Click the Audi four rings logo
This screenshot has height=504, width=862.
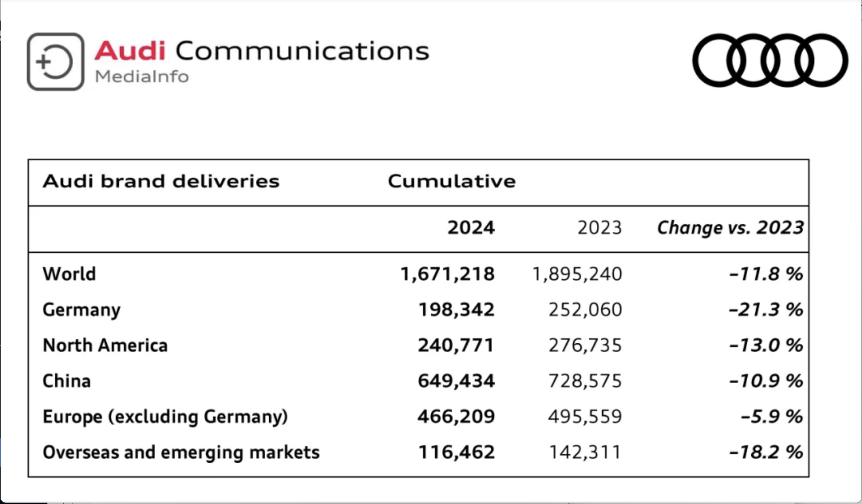point(770,60)
